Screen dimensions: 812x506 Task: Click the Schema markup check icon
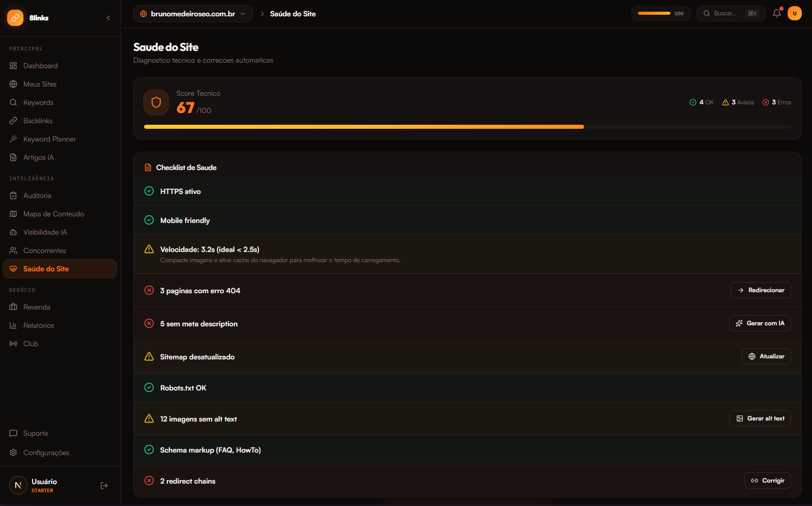tap(149, 449)
